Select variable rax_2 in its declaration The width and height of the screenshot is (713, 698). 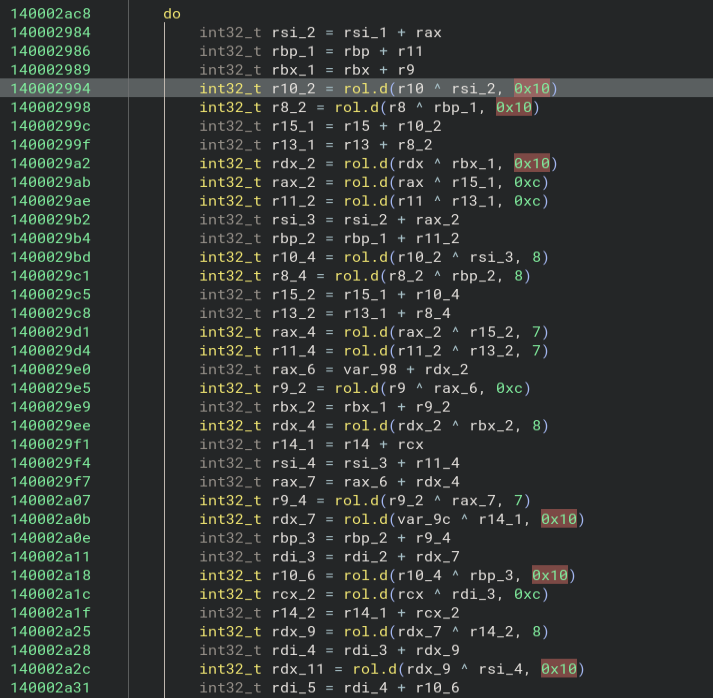[x=293, y=182]
